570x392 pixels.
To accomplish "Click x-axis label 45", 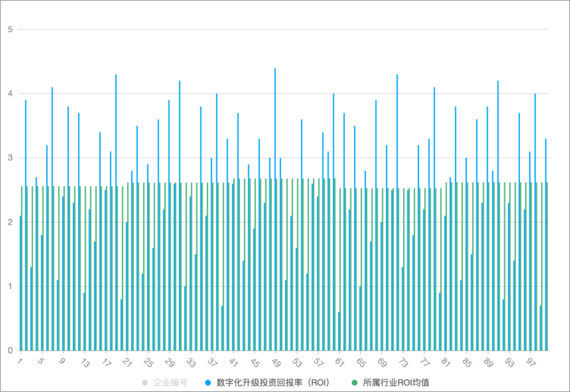I will click(x=254, y=362).
